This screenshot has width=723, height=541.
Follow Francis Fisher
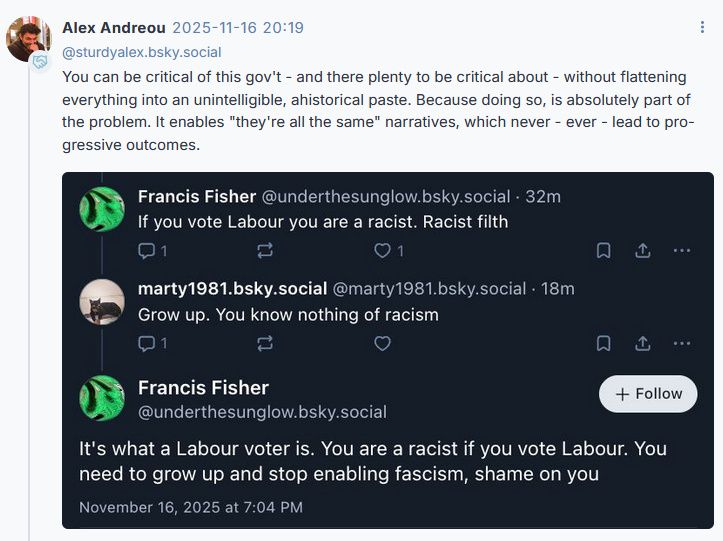click(x=648, y=394)
